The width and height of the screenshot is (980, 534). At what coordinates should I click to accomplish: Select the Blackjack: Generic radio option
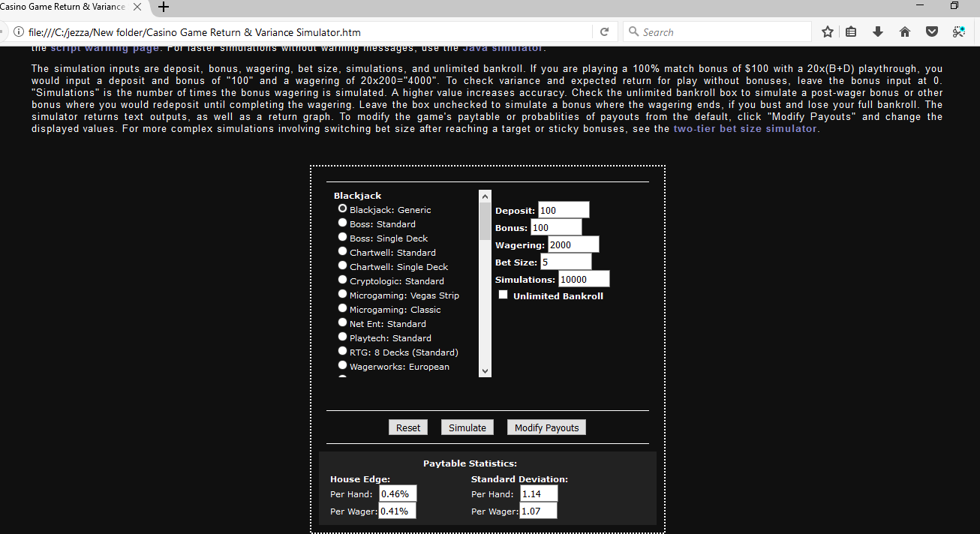click(342, 209)
